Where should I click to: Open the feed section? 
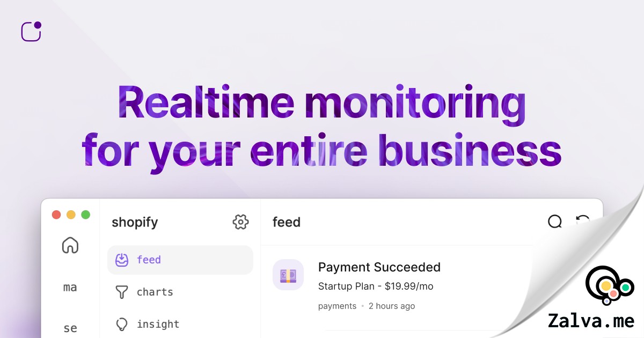pos(149,260)
